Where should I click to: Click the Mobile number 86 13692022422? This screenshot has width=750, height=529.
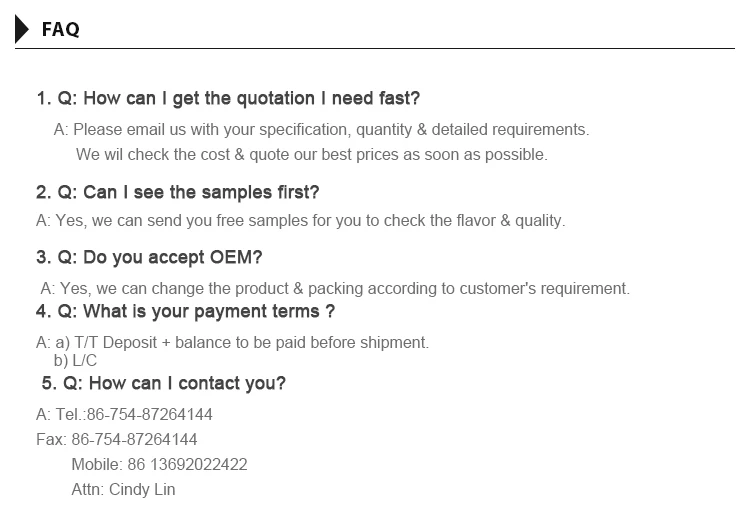(159, 465)
